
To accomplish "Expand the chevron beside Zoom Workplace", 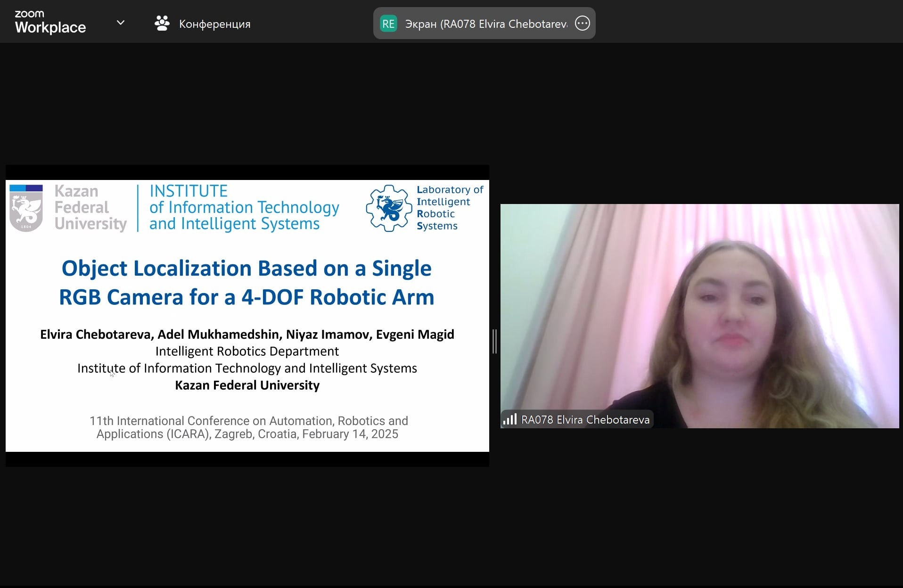I will 121,23.
